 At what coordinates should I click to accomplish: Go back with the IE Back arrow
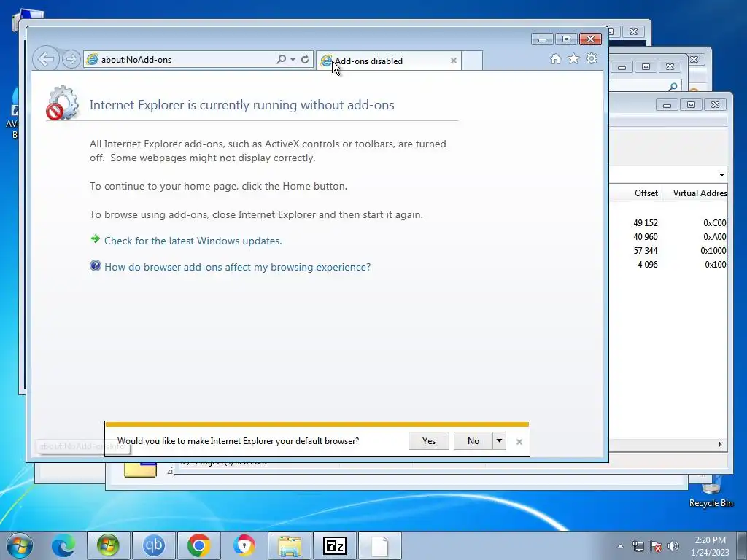[46, 60]
